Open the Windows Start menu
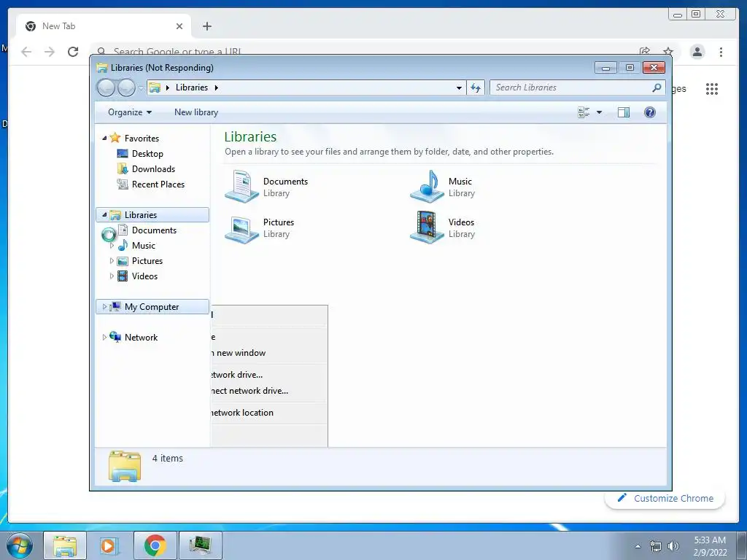This screenshot has width=747, height=560. (20, 545)
